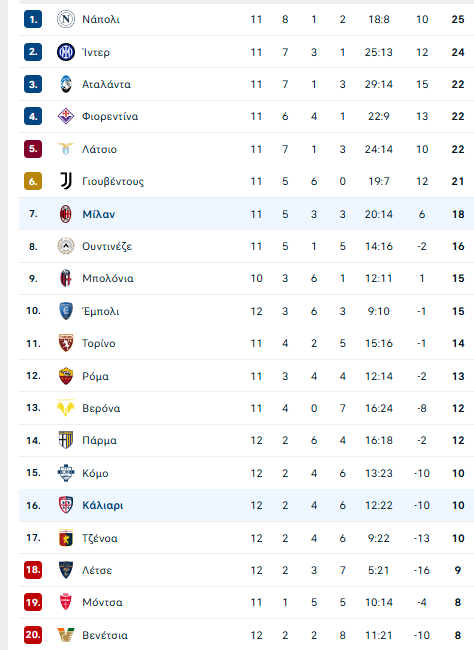Screen dimensions: 474x650
Task: Click the blue rank 1 position badge
Action: coord(33,19)
